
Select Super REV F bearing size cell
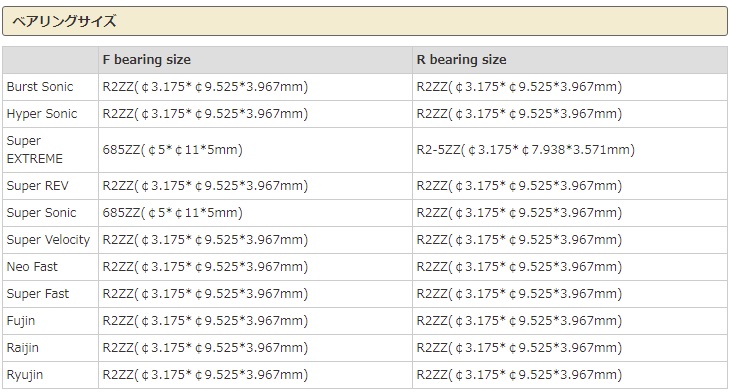[255, 186]
